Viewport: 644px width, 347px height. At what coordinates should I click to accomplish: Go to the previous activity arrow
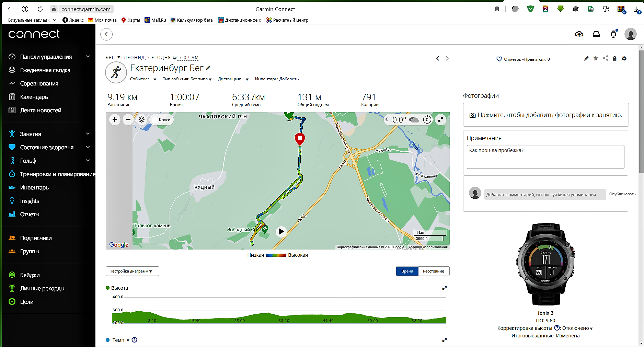pyautogui.click(x=438, y=59)
